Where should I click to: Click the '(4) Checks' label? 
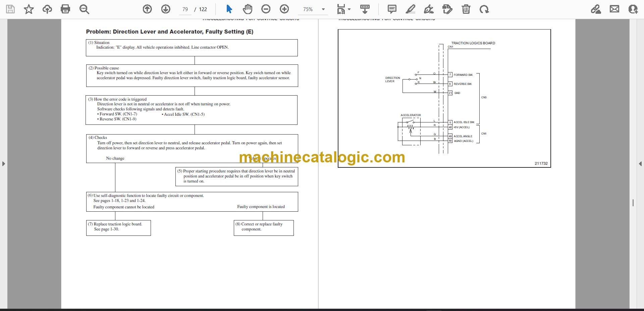(98, 138)
